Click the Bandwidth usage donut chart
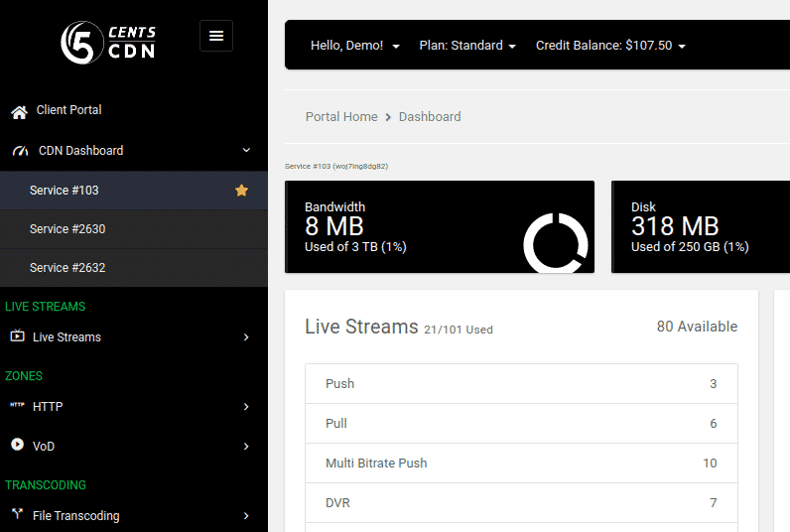 556,243
